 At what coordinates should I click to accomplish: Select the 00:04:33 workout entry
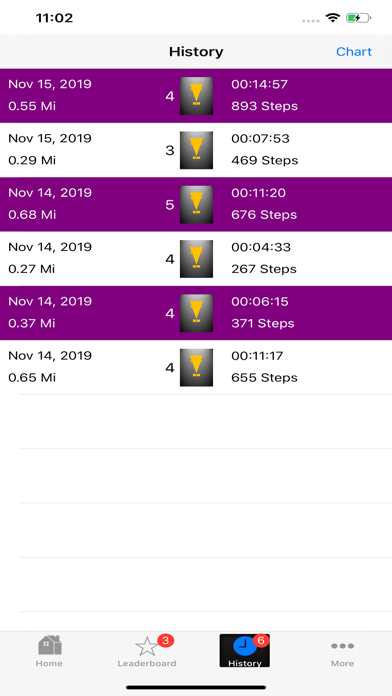196,259
